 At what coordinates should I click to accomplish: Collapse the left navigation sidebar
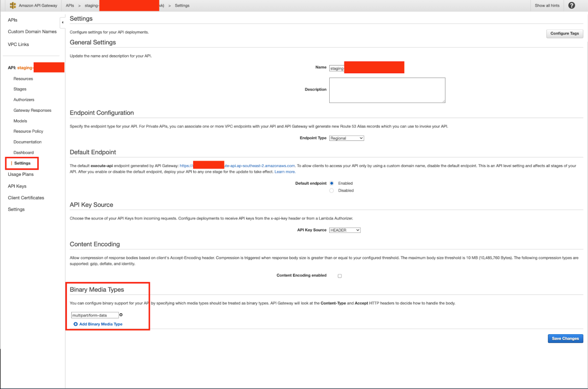pos(63,23)
